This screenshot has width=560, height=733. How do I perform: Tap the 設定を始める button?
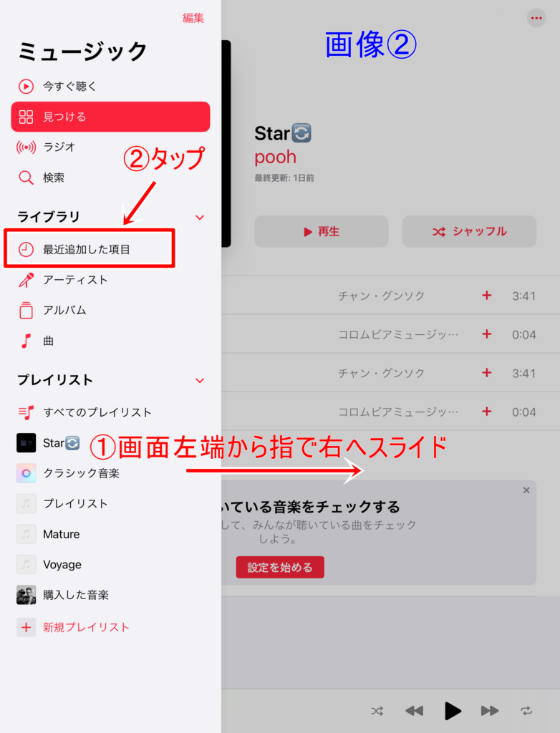pos(280,567)
